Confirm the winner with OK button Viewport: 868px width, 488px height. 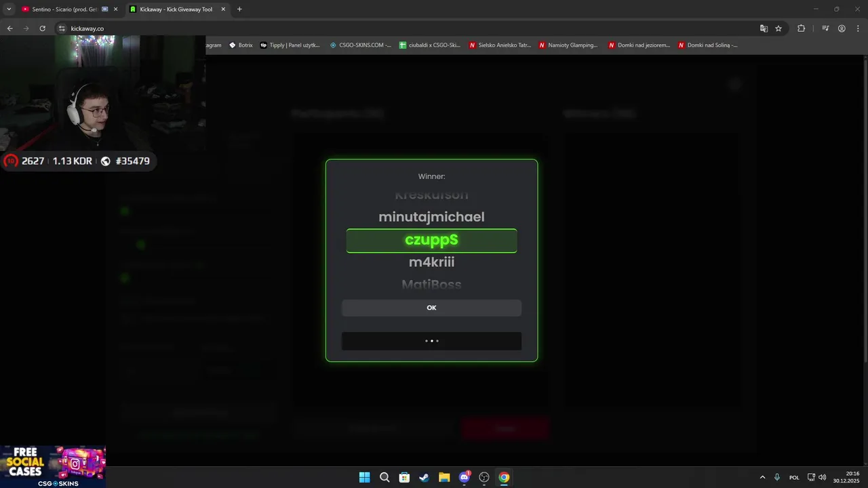click(431, 308)
